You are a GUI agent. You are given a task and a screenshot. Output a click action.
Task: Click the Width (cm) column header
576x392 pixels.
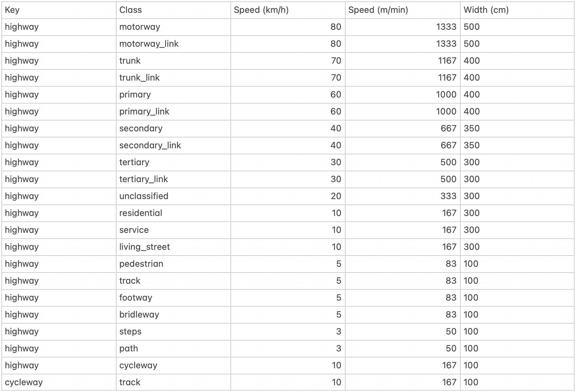click(486, 10)
